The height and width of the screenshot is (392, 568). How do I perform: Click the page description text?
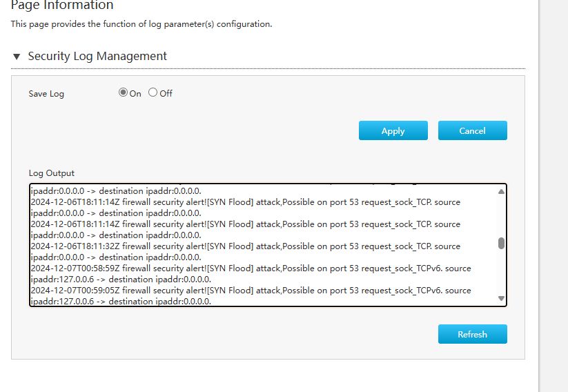[x=141, y=24]
